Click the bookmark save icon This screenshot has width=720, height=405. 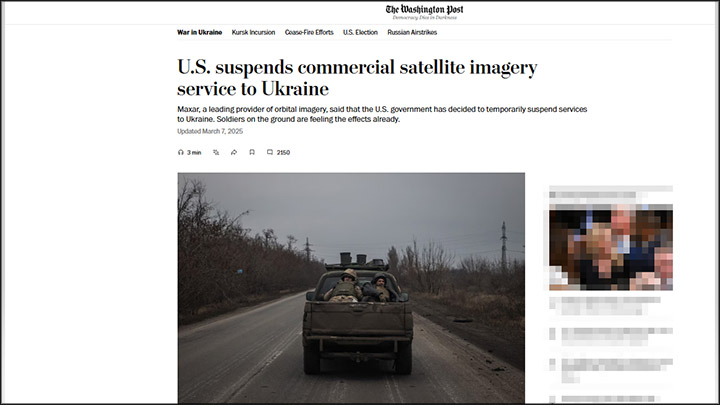pyautogui.click(x=252, y=152)
